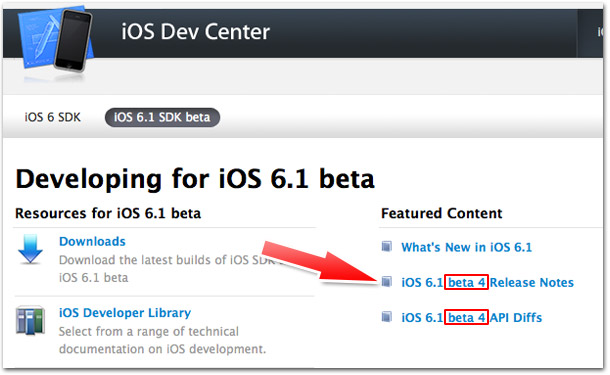Click the blue Downloads arrow icon
This screenshot has height=375, width=610.
(30, 249)
